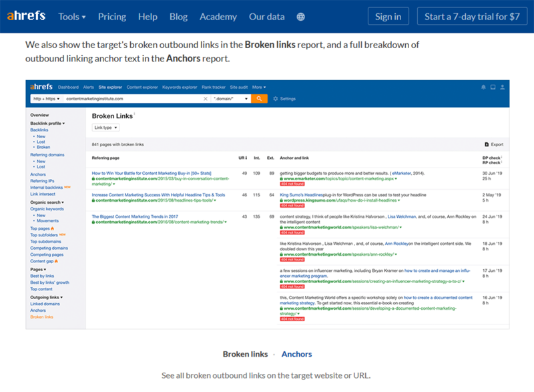Start a 7-day trial for $7
534x392 pixels.
[x=472, y=16]
